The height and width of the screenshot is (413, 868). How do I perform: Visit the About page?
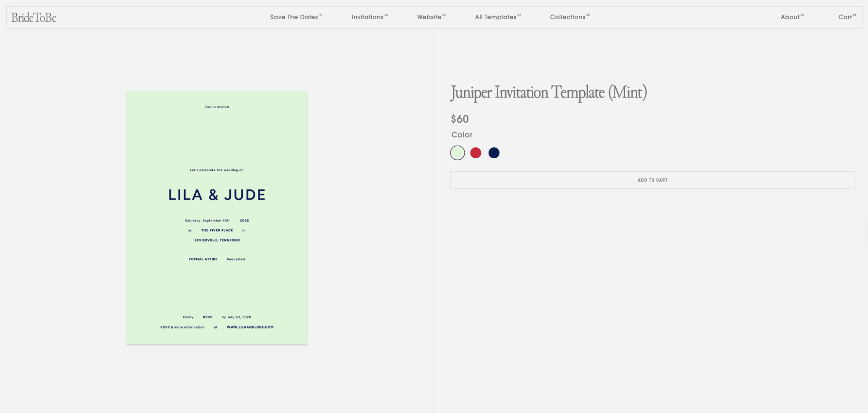point(790,17)
